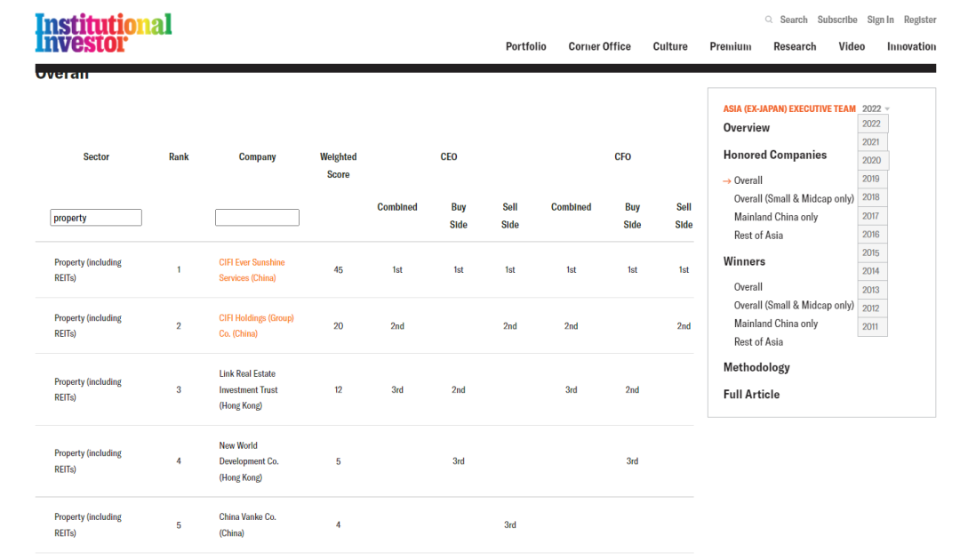The height and width of the screenshot is (560, 960).
Task: Click the Company column header
Action: (x=257, y=156)
